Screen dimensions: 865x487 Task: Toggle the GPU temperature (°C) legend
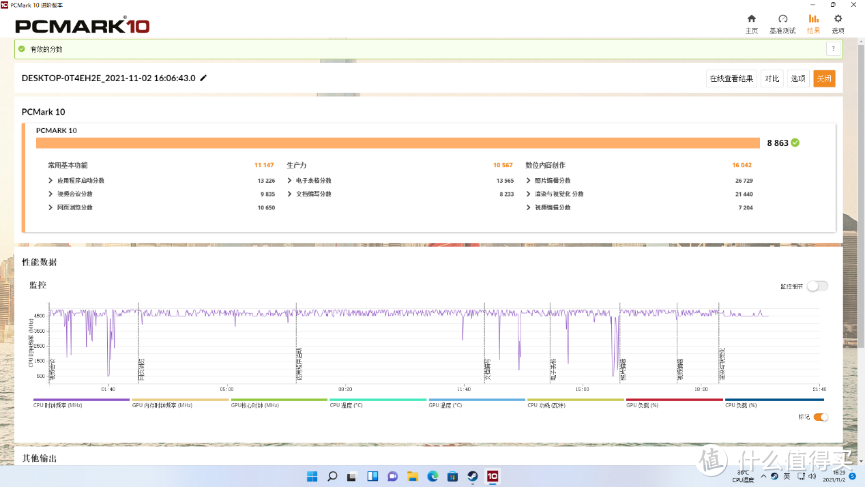point(477,403)
